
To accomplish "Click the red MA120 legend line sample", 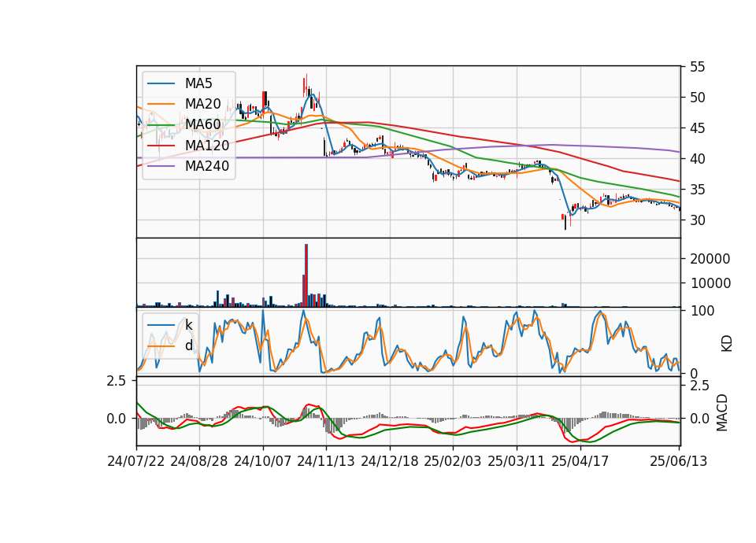I will click(161, 146).
